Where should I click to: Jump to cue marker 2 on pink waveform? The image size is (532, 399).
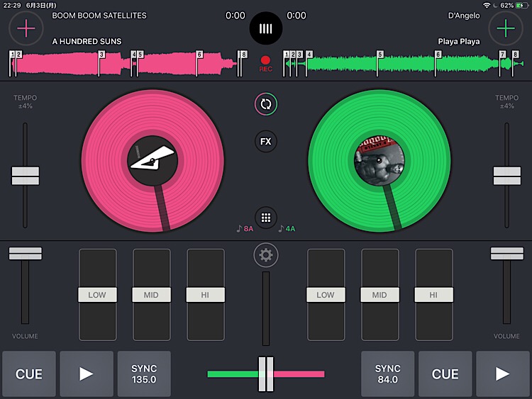(x=18, y=55)
